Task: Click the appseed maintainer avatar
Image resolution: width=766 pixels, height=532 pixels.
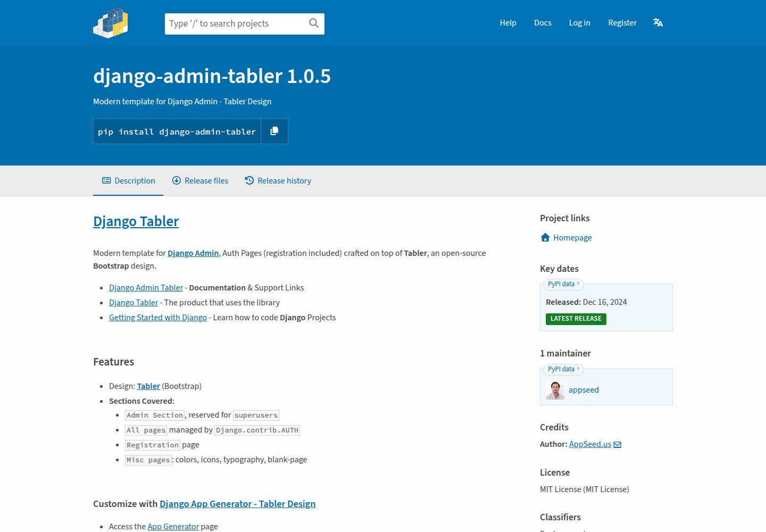Action: pyautogui.click(x=555, y=390)
